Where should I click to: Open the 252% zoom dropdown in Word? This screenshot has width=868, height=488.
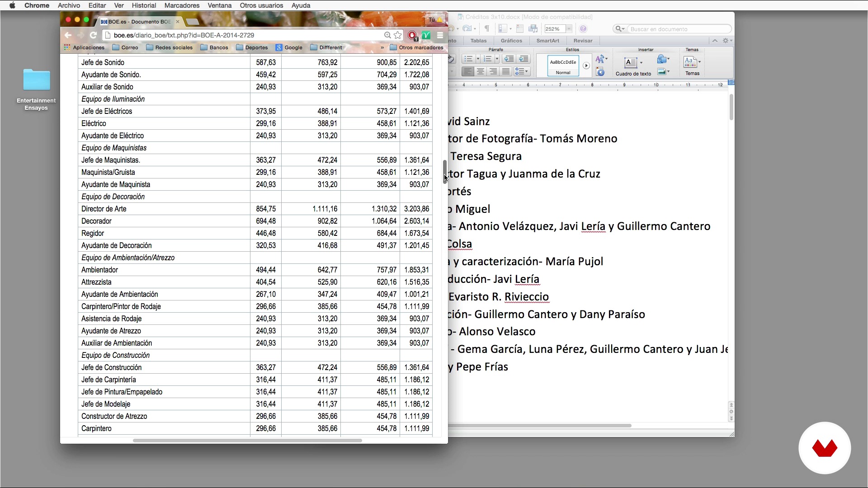tap(569, 29)
